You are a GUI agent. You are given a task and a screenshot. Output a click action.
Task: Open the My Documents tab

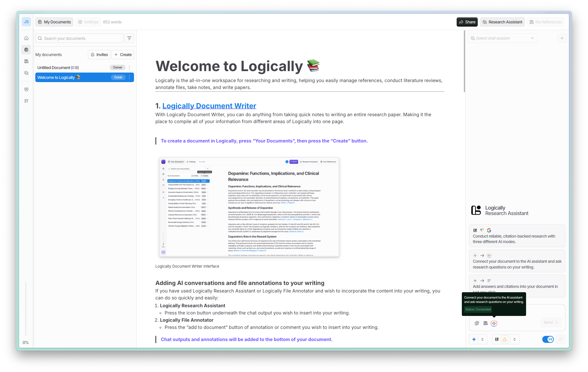click(x=54, y=22)
